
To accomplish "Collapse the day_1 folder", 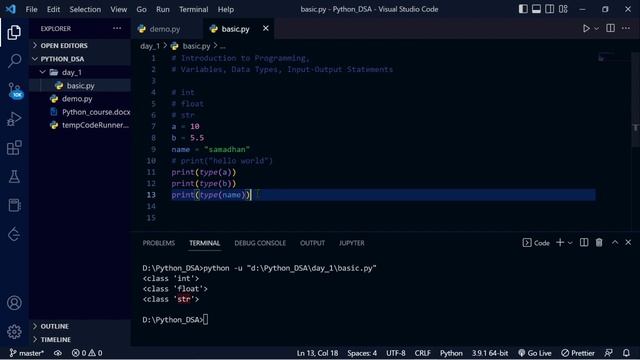I will pos(80,72).
